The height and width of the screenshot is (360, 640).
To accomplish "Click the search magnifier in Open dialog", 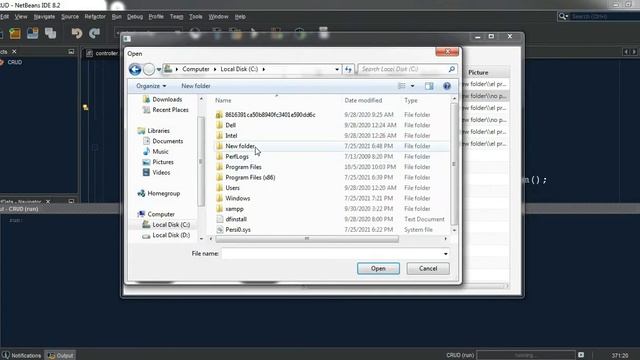I will tap(451, 69).
